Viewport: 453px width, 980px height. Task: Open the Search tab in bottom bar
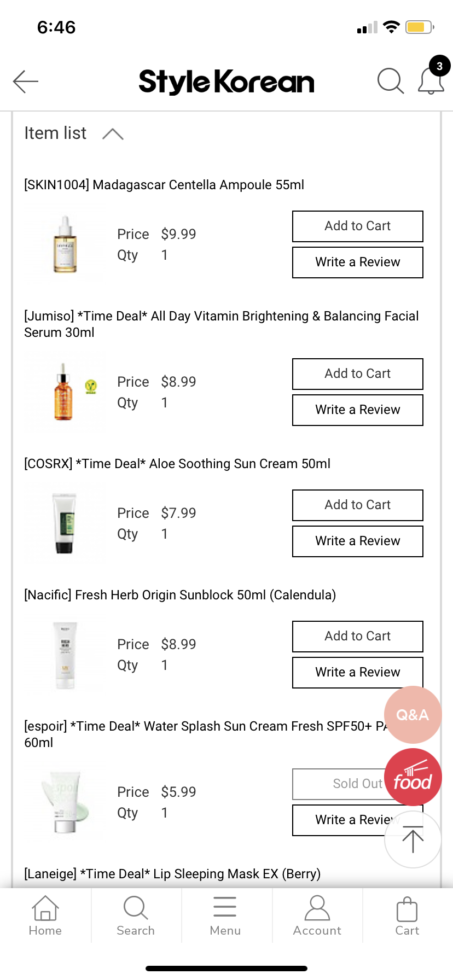tap(136, 915)
